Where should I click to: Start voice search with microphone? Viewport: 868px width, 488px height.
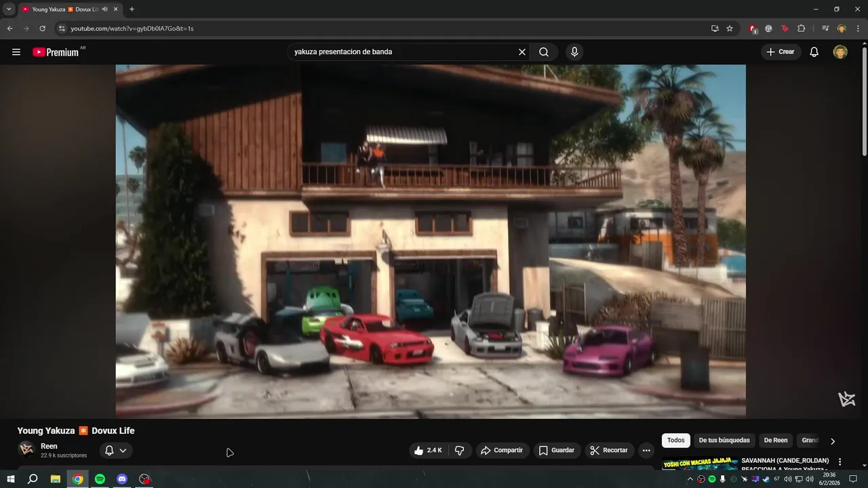(574, 52)
